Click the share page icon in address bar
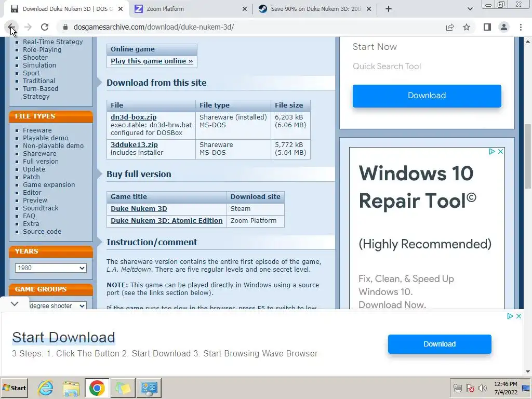 (450, 27)
